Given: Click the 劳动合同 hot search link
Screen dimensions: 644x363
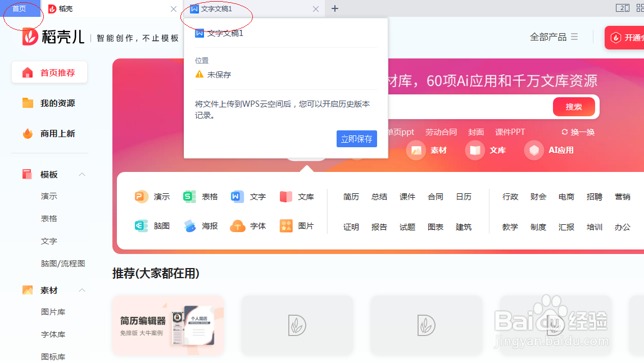Looking at the screenshot, I should [x=441, y=132].
